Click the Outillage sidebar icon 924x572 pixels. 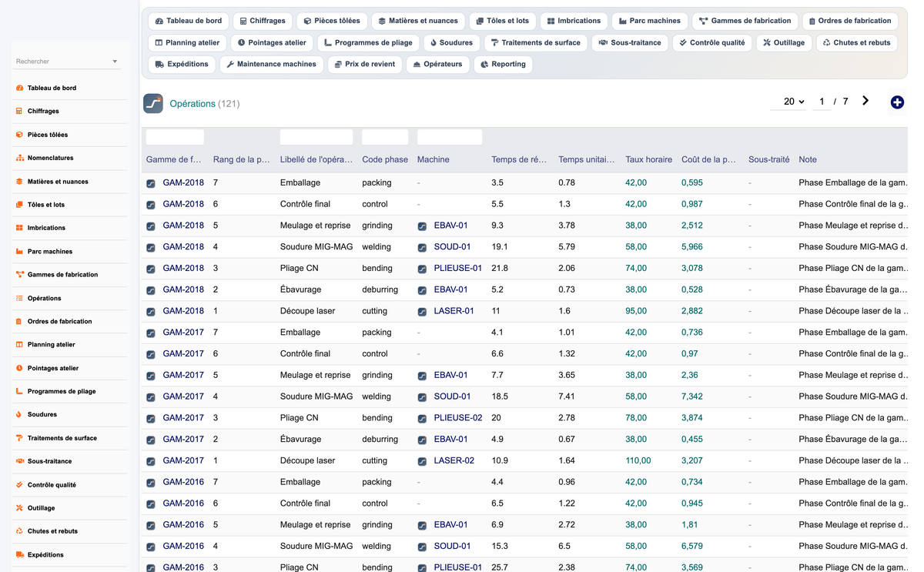[19, 508]
